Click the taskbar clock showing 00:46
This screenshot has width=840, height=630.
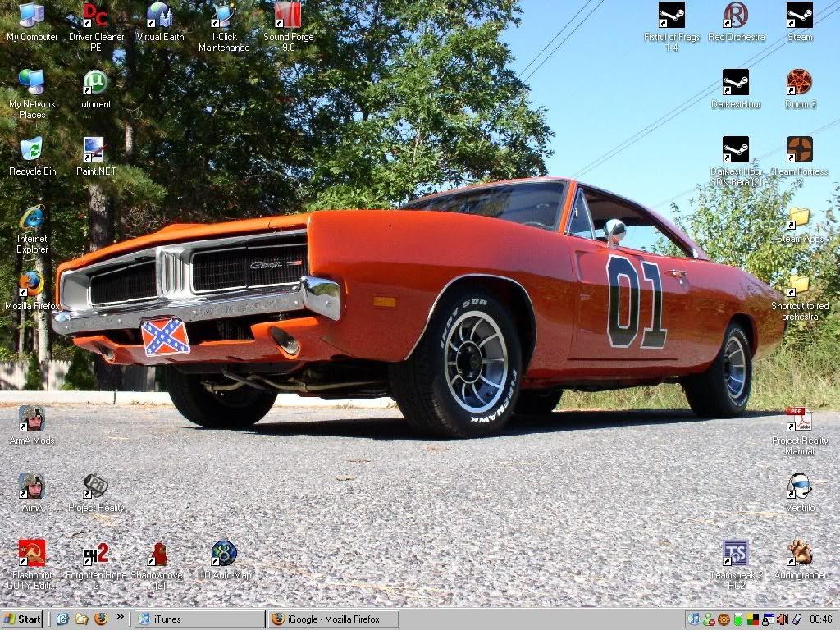(819, 619)
